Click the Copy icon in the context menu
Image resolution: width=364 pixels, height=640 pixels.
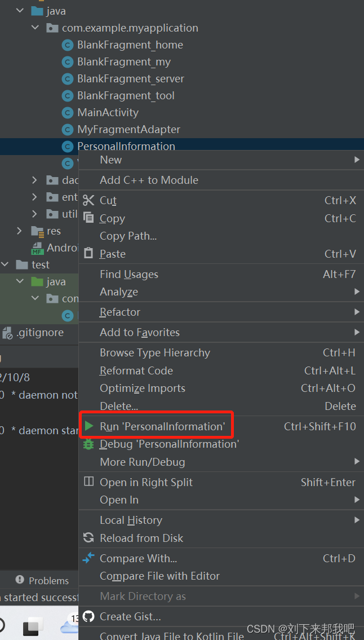pos(88,218)
